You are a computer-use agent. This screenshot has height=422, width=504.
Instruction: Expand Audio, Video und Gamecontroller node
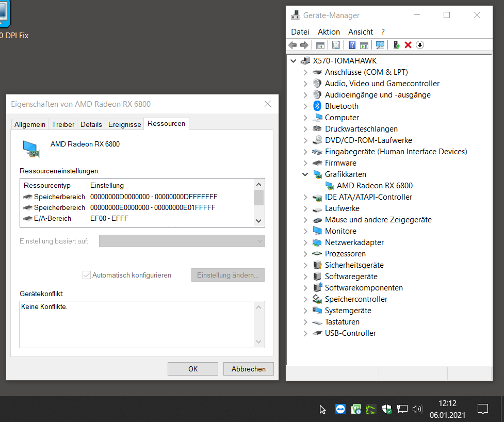pyautogui.click(x=305, y=84)
